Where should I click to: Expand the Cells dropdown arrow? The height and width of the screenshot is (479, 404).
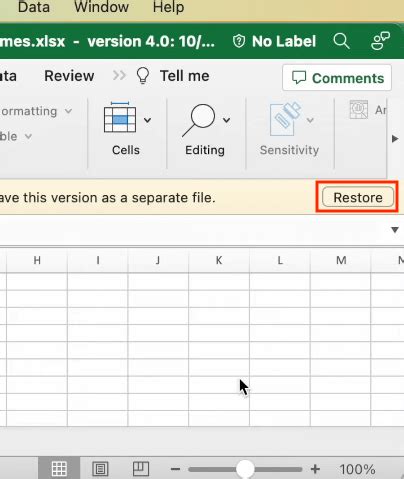[147, 120]
